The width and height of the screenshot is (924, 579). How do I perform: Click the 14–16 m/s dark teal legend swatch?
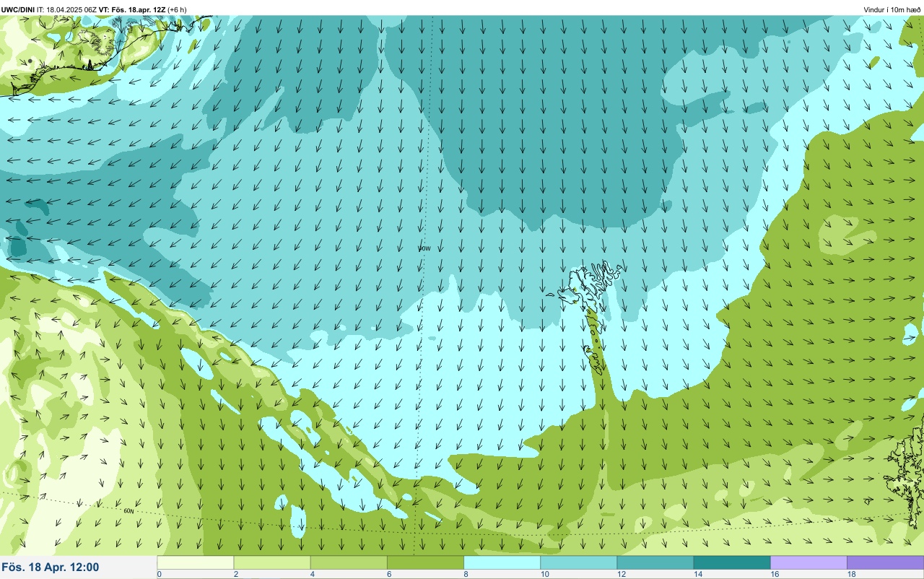[731, 562]
